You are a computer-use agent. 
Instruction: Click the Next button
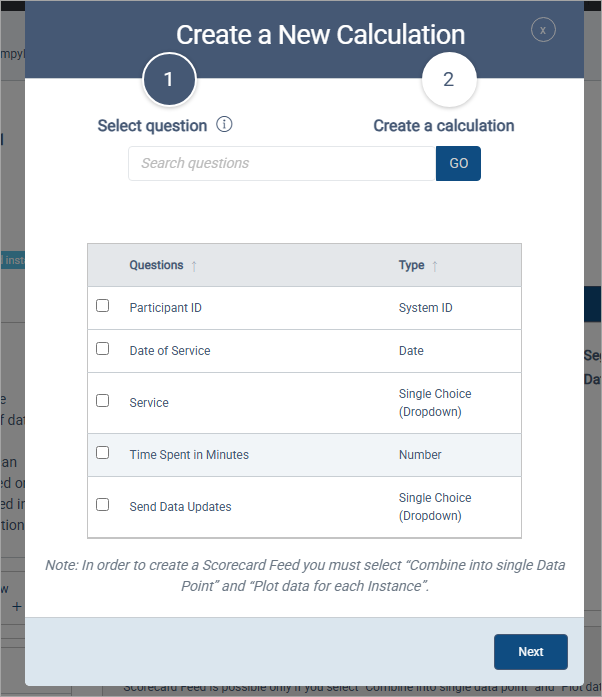[x=530, y=652]
